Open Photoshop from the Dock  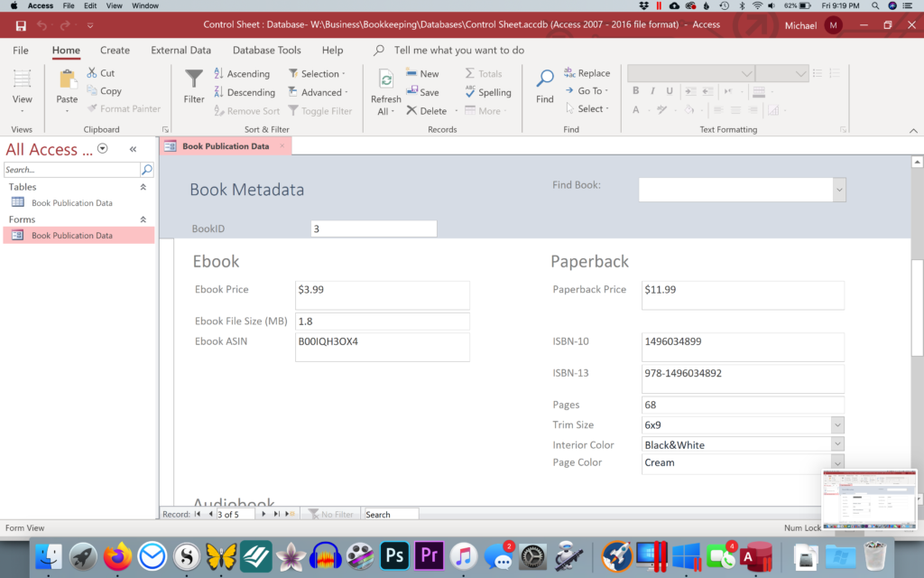tap(394, 555)
